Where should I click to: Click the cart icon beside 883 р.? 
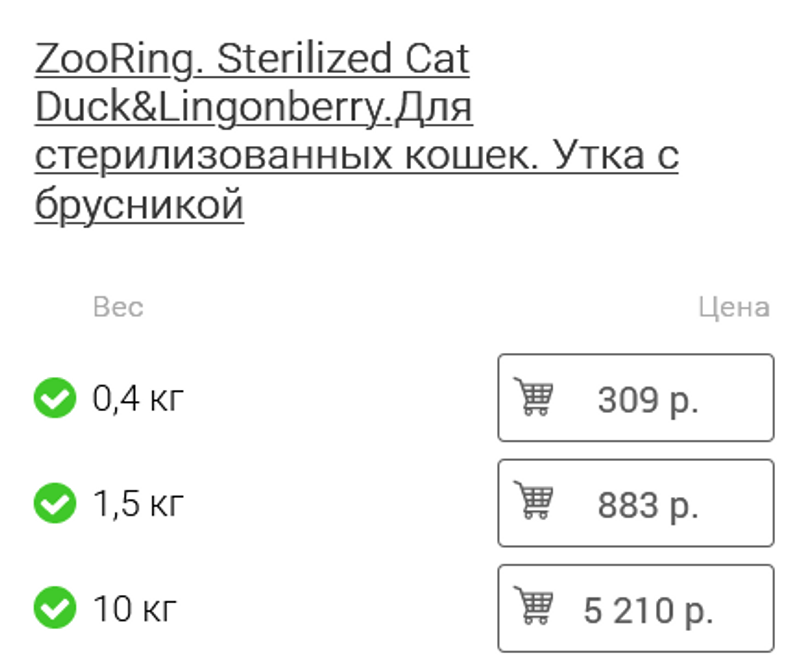[534, 502]
